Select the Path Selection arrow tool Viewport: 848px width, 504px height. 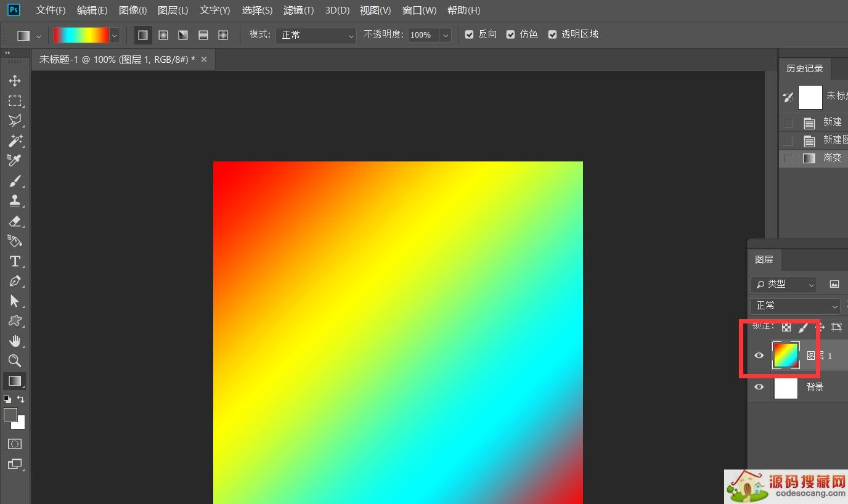15,301
